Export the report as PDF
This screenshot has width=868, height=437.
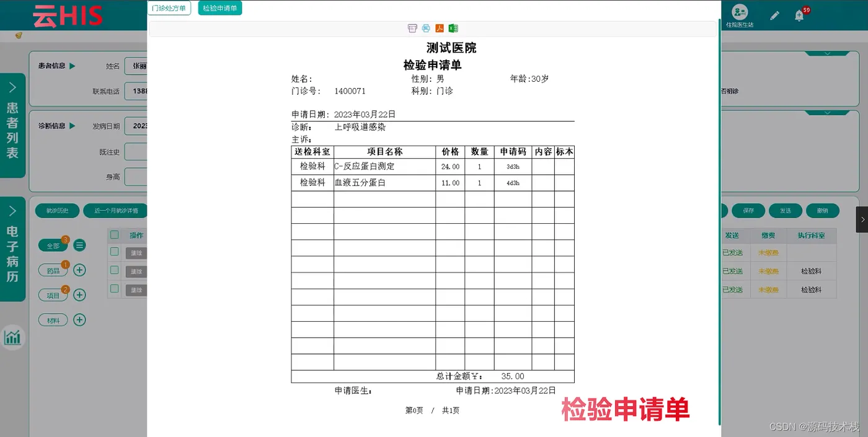pos(440,29)
